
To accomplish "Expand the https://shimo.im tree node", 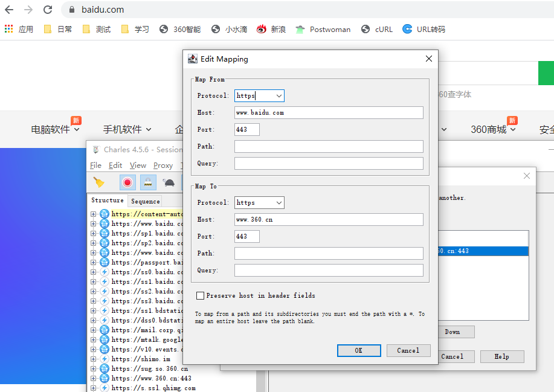I will click(x=93, y=359).
